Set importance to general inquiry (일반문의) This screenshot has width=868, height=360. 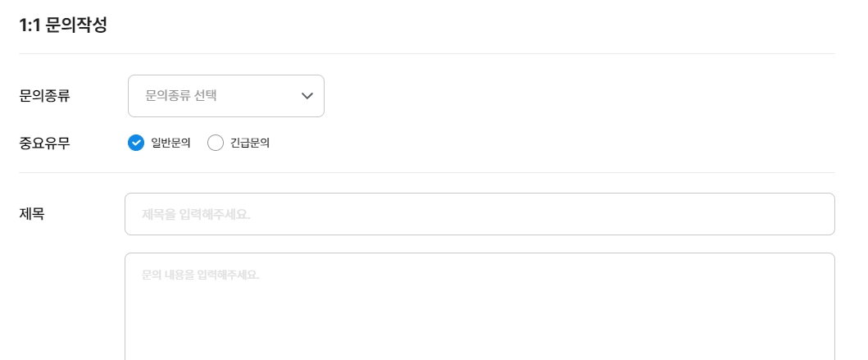pos(136,143)
